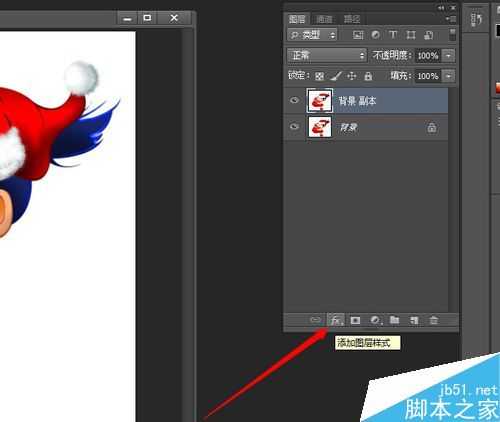Toggle the lock all padlock option
The height and width of the screenshot is (422, 500).
(368, 76)
